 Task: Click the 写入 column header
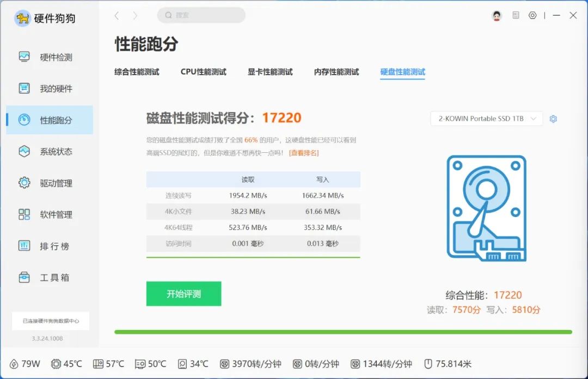point(322,180)
